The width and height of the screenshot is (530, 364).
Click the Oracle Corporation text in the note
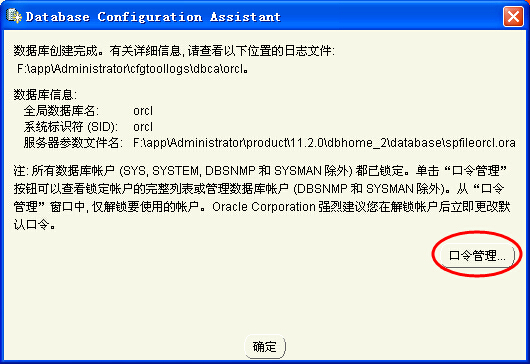coord(264,207)
